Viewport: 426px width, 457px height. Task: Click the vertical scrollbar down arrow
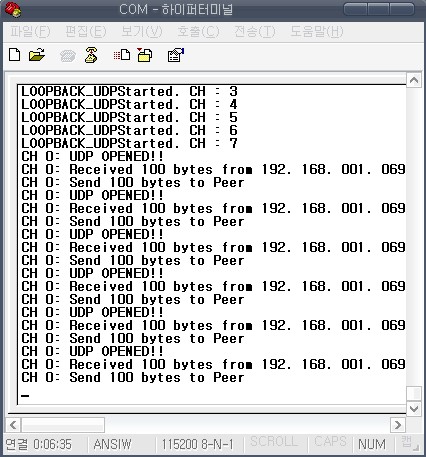414,408
